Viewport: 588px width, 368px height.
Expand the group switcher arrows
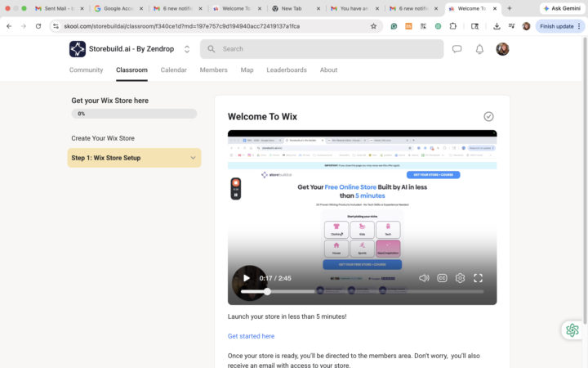187,49
